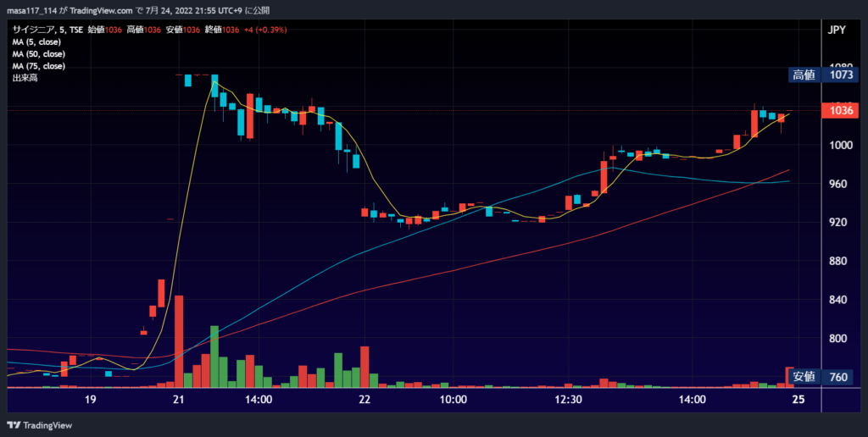The height and width of the screenshot is (437, 868).
Task: Click the 始値1036 open value in header
Action: coord(104,30)
